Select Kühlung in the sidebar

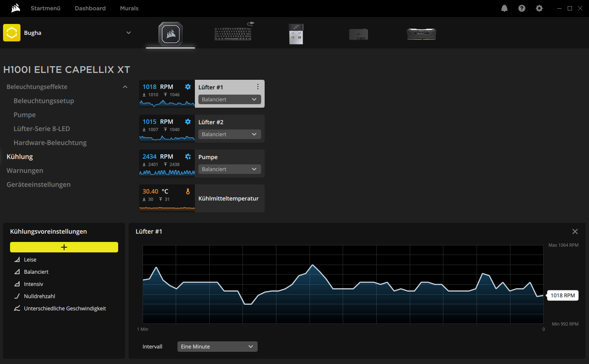click(x=20, y=156)
